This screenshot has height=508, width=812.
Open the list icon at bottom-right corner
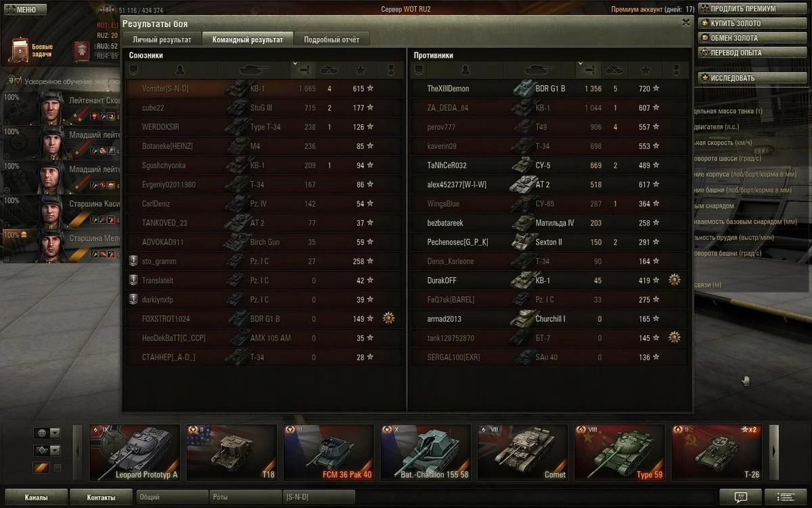pyautogui.click(x=787, y=497)
